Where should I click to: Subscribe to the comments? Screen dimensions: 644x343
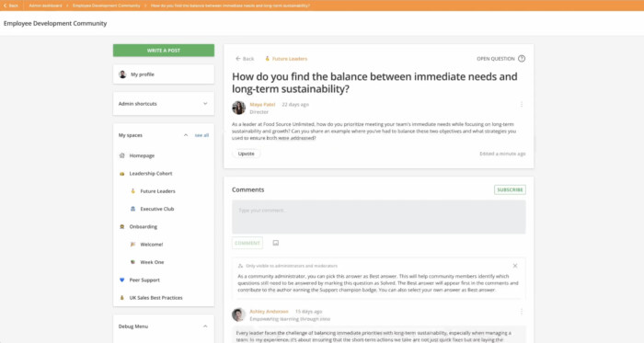[510, 189]
